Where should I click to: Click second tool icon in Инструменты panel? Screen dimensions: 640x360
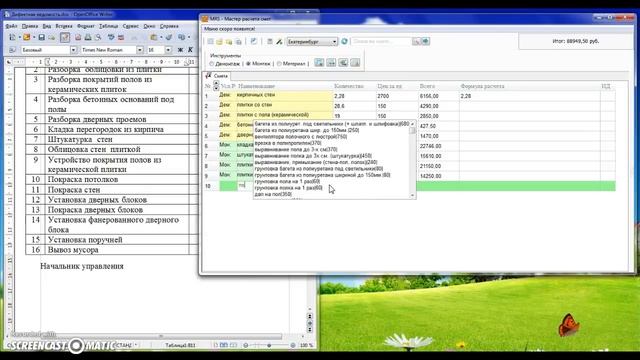(331, 63)
